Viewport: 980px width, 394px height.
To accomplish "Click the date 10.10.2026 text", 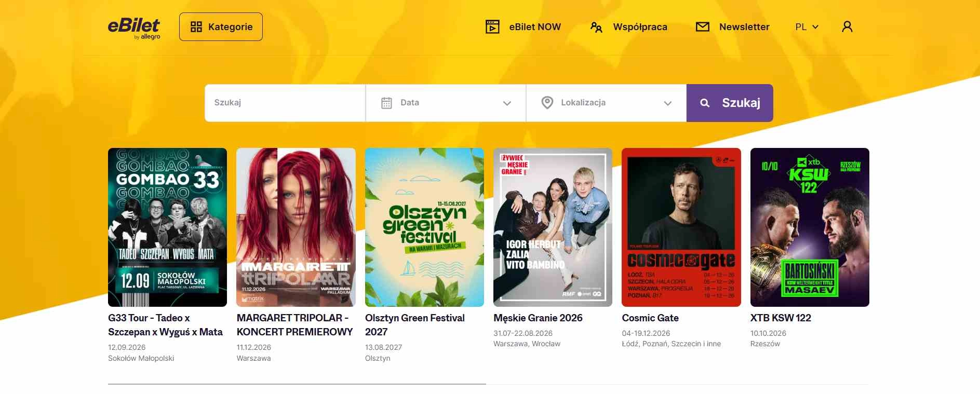I will pos(769,333).
